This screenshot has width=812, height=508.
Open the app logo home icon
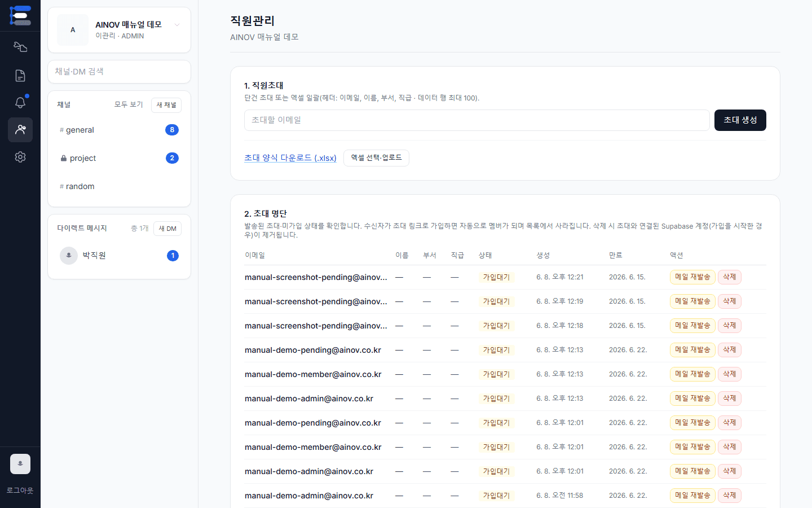(x=20, y=15)
